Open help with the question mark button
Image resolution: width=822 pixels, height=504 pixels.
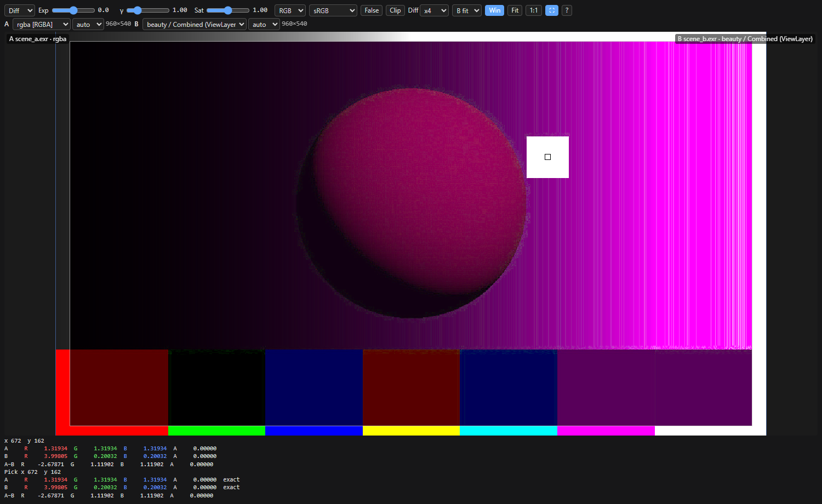click(567, 10)
